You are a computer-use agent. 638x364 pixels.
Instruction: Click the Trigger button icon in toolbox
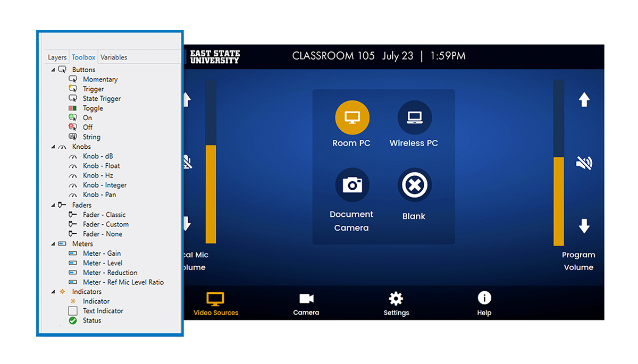[x=73, y=89]
